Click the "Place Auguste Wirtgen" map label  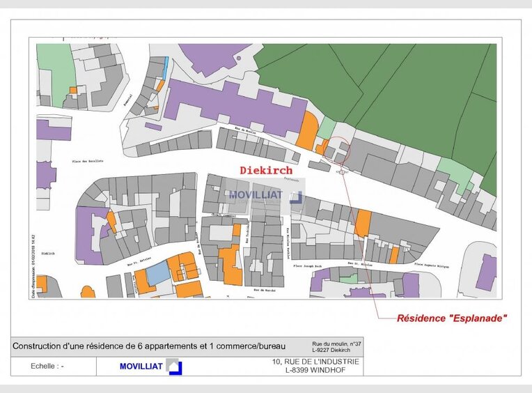(x=432, y=265)
